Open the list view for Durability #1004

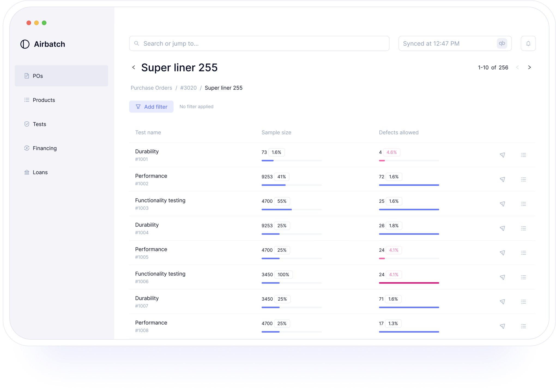point(523,228)
